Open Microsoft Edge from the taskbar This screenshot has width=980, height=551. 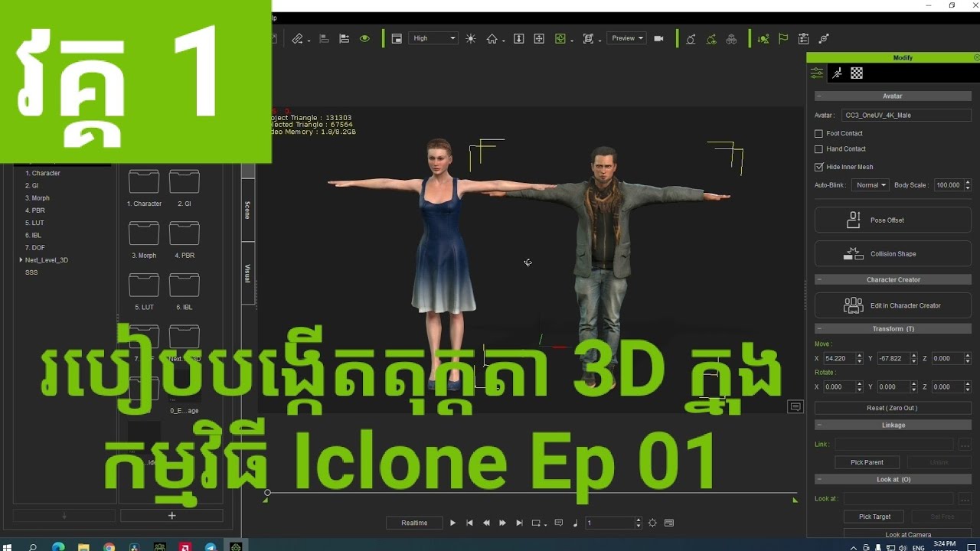(x=58, y=547)
